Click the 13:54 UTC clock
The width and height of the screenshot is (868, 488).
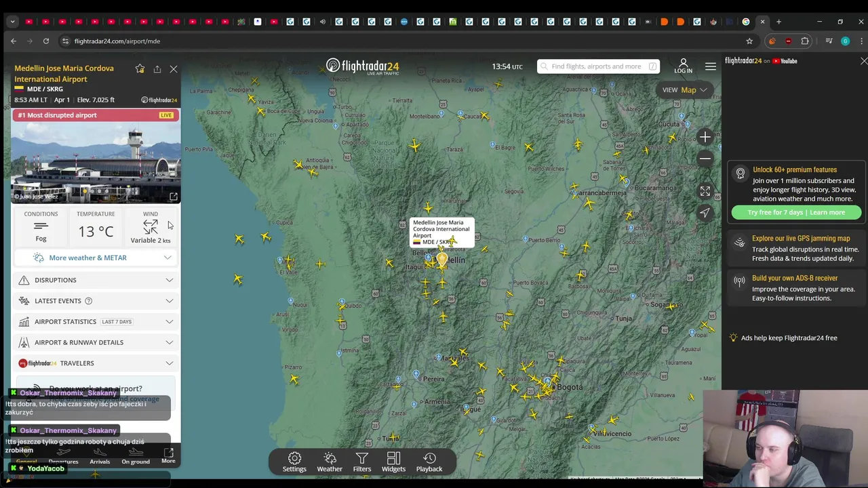[507, 66]
